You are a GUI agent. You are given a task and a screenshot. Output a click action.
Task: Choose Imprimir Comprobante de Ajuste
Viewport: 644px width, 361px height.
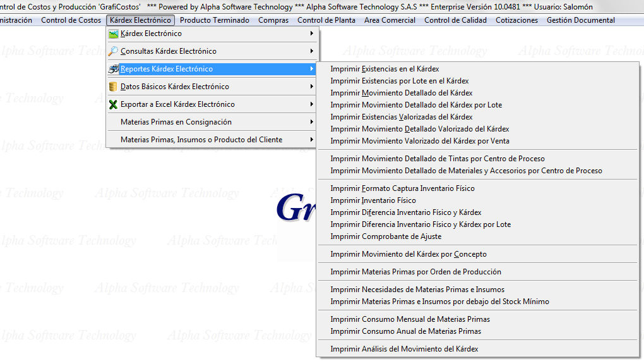[386, 236]
